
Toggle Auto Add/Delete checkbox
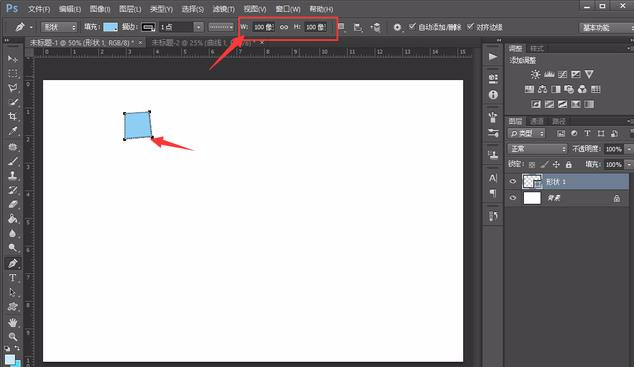point(412,27)
